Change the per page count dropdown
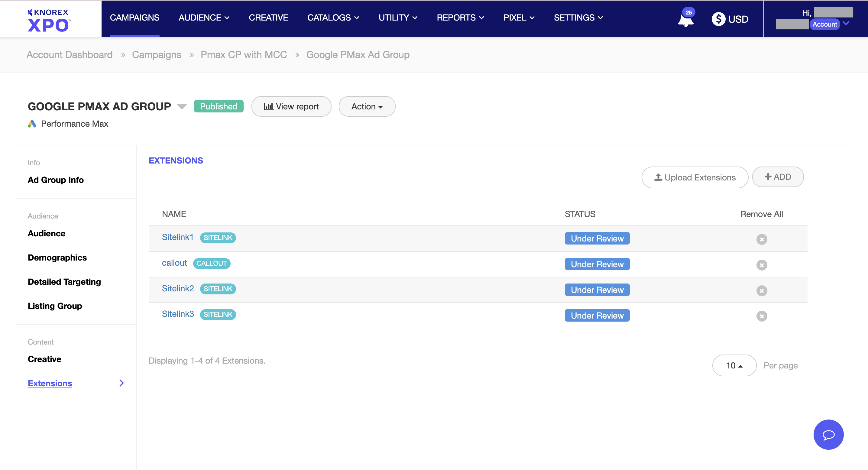 click(734, 365)
